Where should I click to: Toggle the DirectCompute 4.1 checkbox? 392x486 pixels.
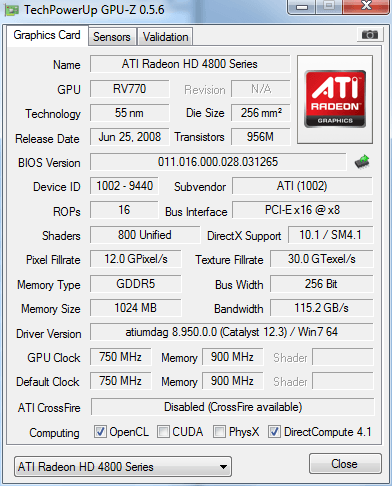275,432
